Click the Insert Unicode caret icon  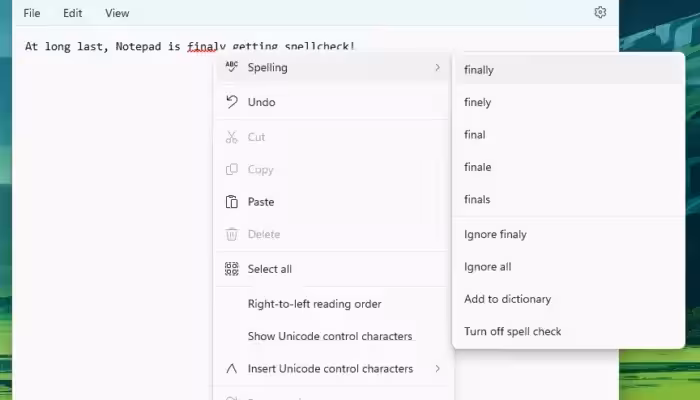(231, 368)
